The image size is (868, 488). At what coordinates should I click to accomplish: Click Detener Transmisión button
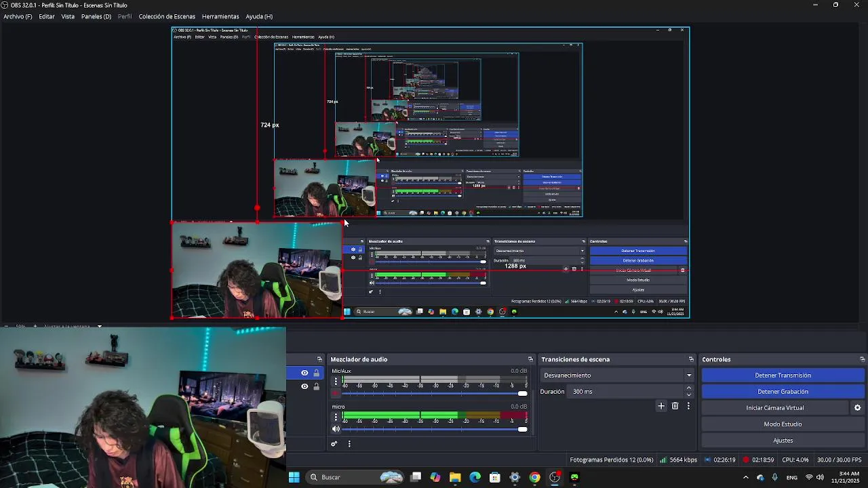pos(783,375)
